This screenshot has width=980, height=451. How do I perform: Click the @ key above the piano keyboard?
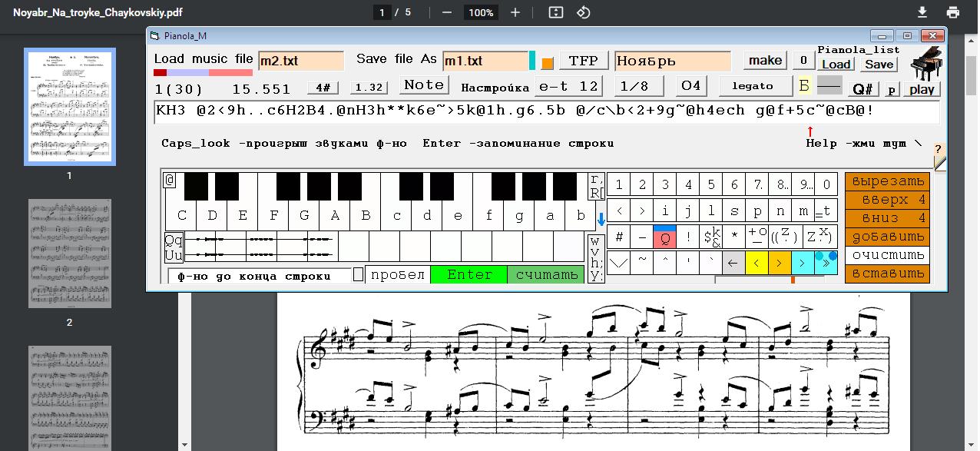click(170, 180)
